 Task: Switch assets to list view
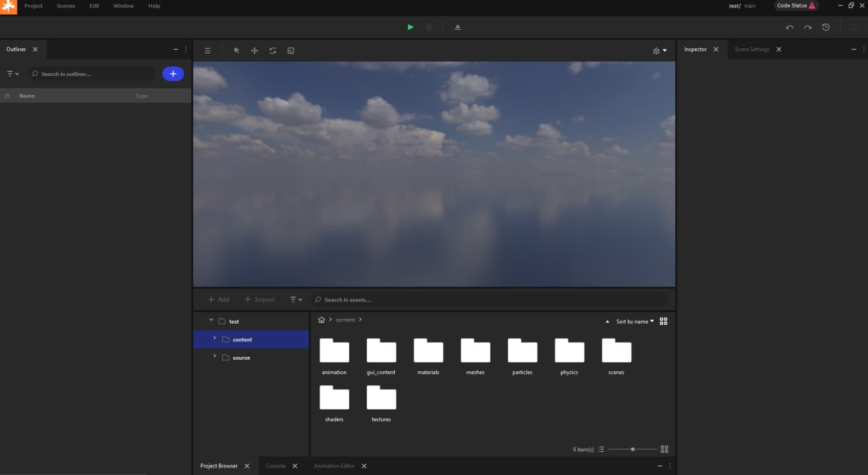[601, 449]
